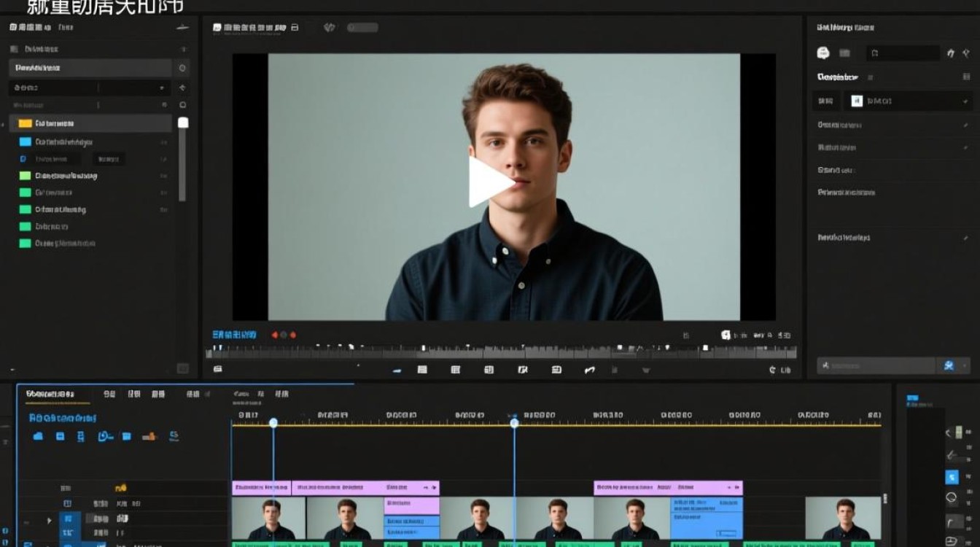Screen dimensions: 980x547
Task: Click the white round icon at top of right panel
Action: [x=823, y=53]
